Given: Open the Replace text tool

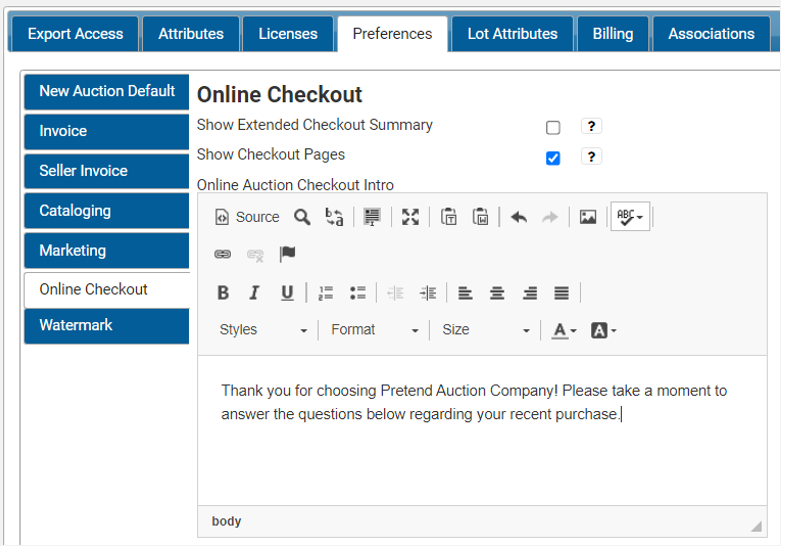Looking at the screenshot, I should (x=334, y=217).
